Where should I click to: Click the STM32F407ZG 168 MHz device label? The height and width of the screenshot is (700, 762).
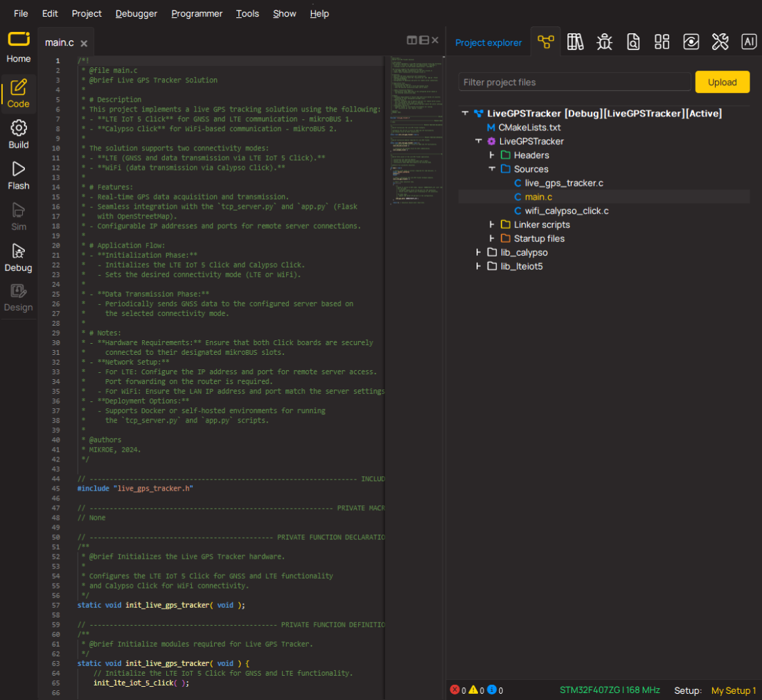click(x=610, y=690)
